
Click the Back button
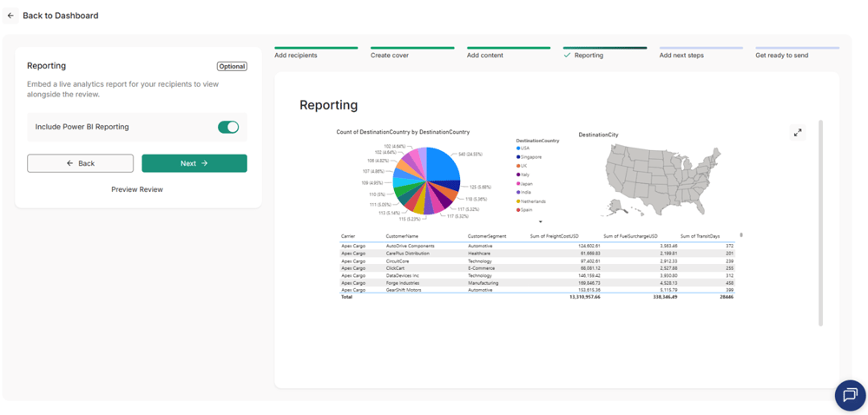pyautogui.click(x=80, y=163)
